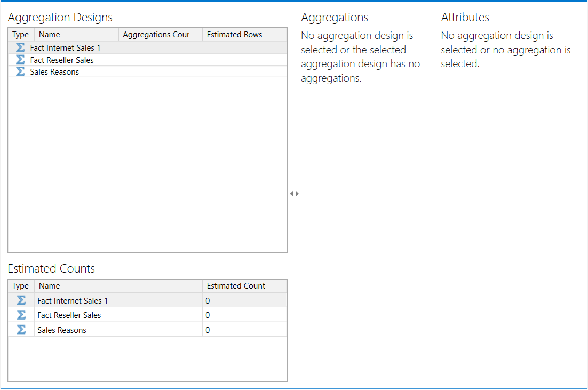Click the sigma icon beside Fact Reseller Sales
Image resolution: width=588 pixels, height=390 pixels.
[x=19, y=60]
